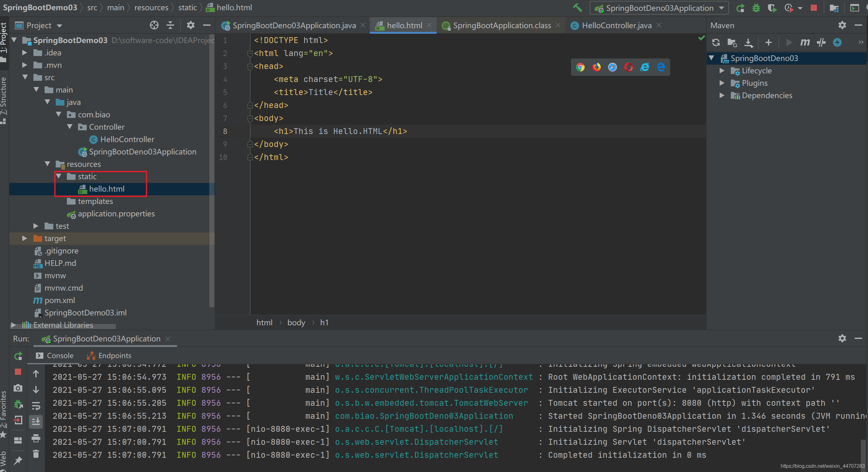Open Project panel settings gear

click(191, 25)
